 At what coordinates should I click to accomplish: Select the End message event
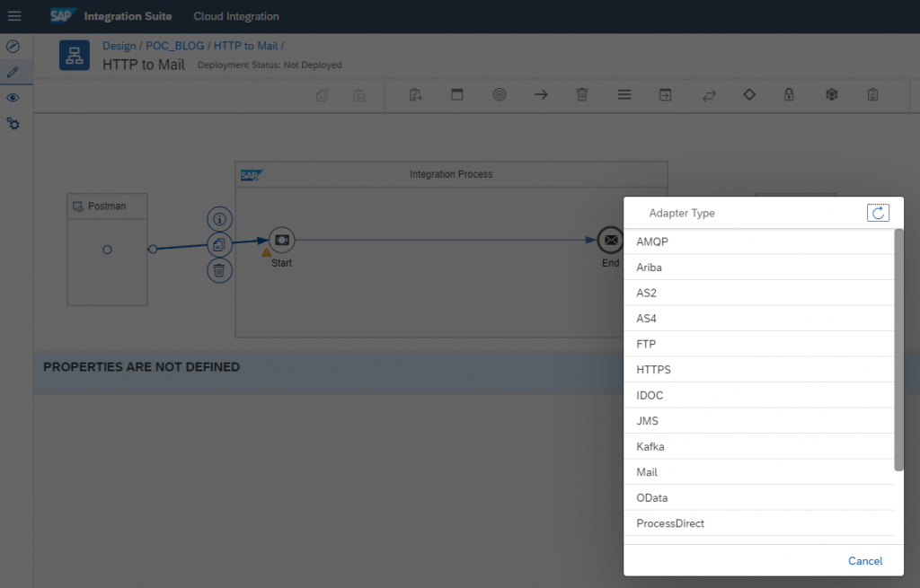[610, 240]
